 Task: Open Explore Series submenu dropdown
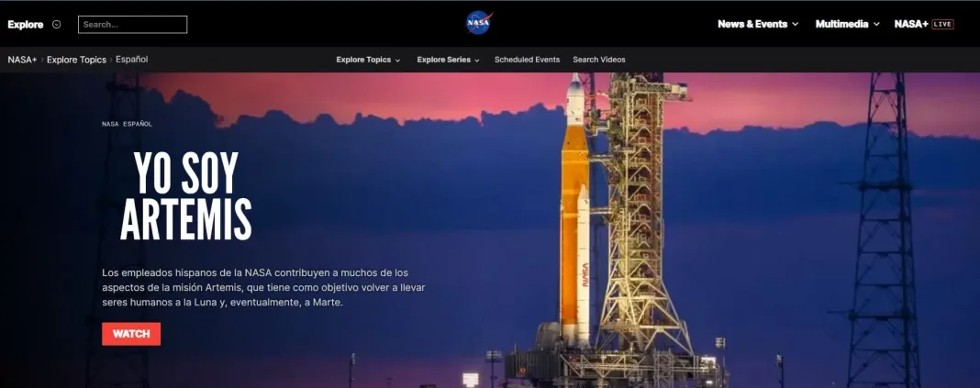(448, 60)
